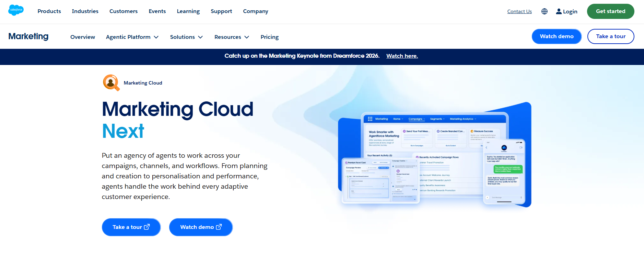This screenshot has height=254, width=644.
Task: Click the Marketing section title
Action: tap(28, 36)
